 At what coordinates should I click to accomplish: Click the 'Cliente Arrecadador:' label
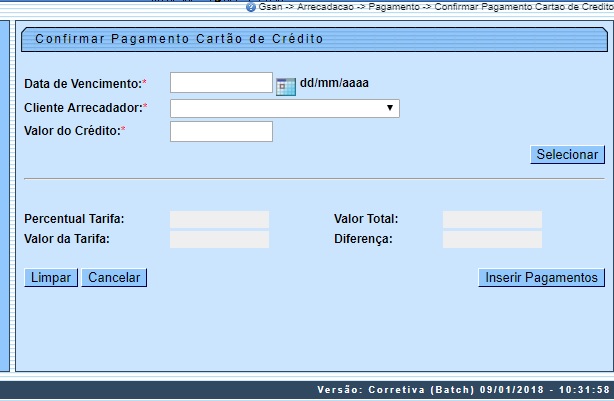pos(83,108)
